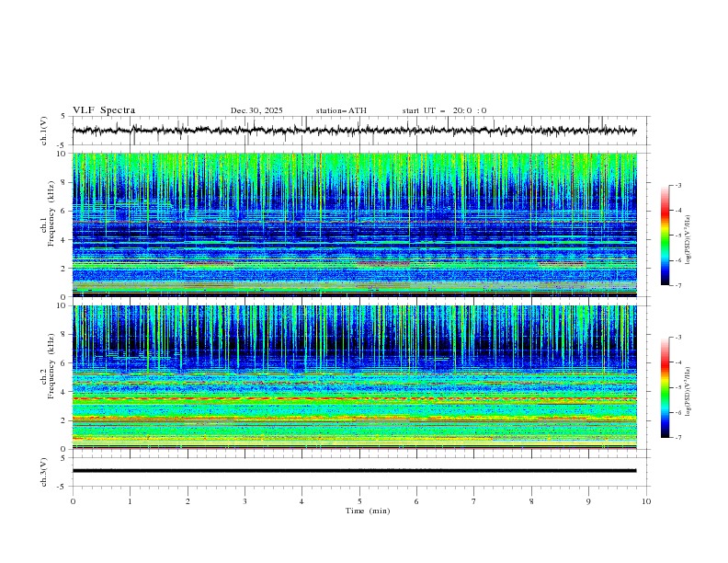Image resolution: width=728 pixels, height=563 pixels.
Task: Click the "2" kHz tick on ch.2 axis
Action: point(65,420)
